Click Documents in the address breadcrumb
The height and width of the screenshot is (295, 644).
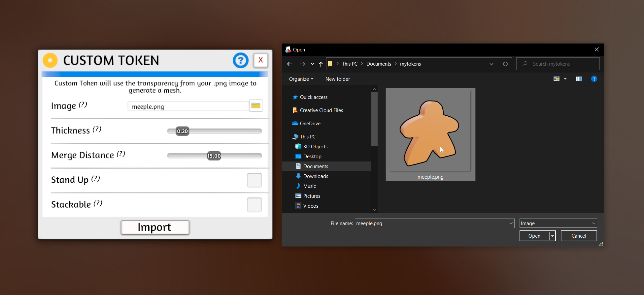379,64
